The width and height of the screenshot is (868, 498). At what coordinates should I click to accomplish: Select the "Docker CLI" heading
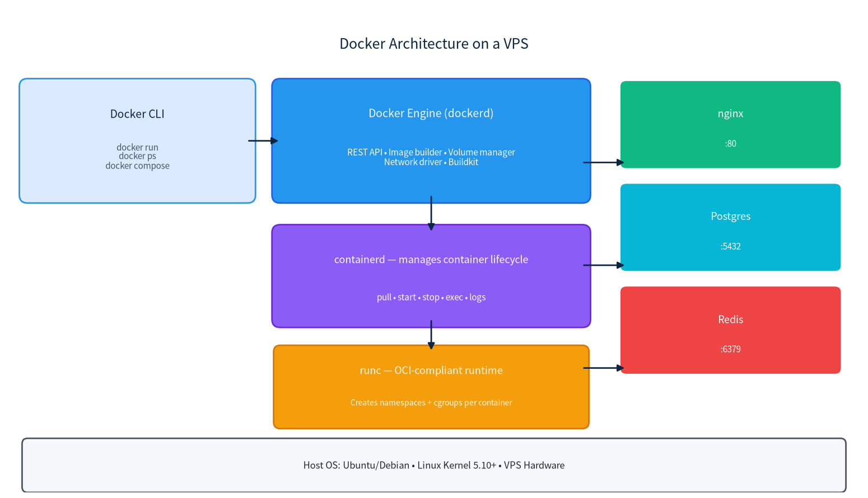[x=137, y=114]
